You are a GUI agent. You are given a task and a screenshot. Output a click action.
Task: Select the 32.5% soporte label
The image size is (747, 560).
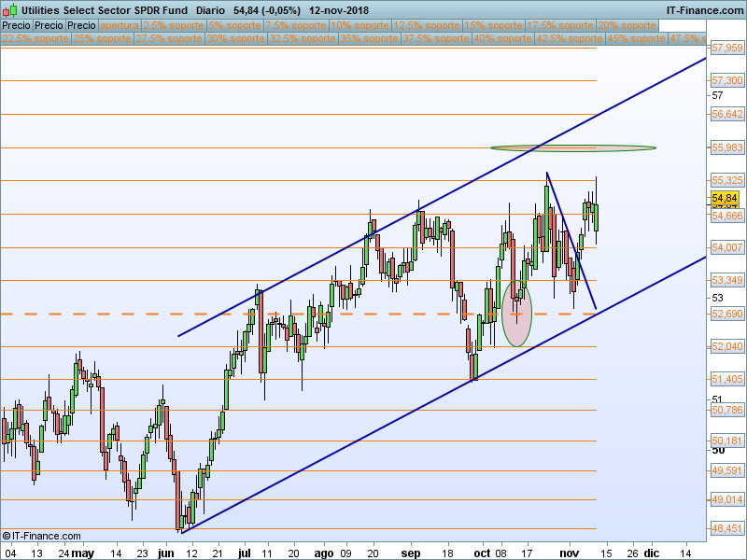pyautogui.click(x=303, y=38)
